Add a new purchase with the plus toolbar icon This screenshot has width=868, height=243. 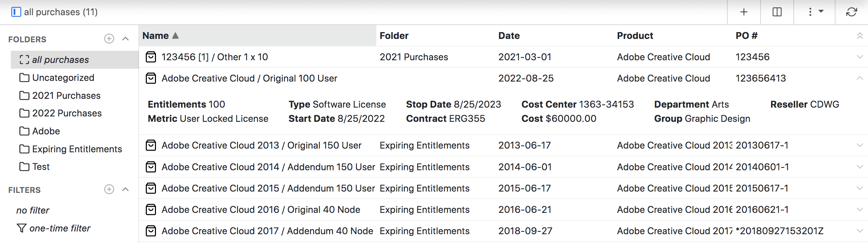point(744,12)
